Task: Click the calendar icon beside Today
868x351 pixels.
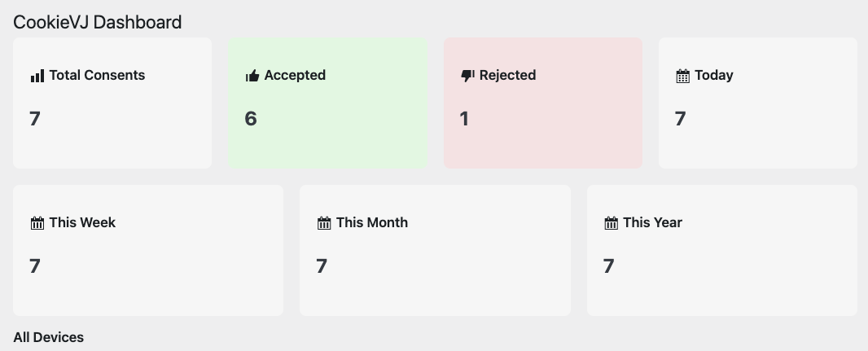Action: point(683,76)
